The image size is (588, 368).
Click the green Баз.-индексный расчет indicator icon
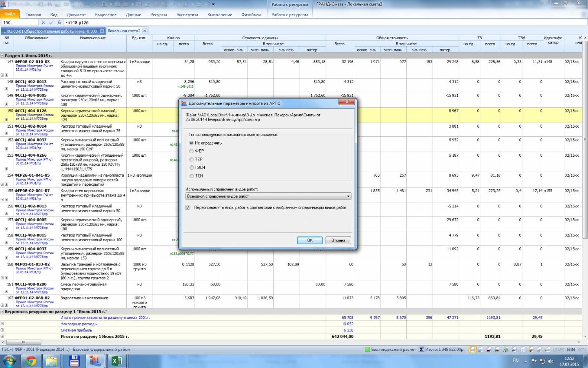(367, 350)
